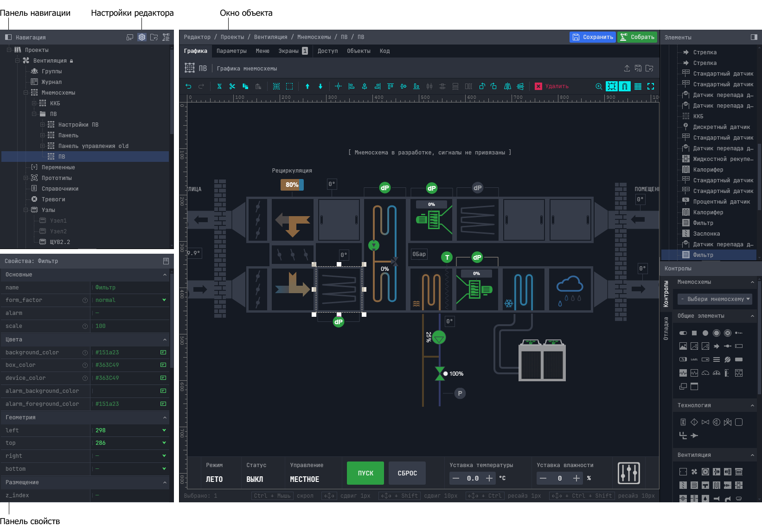Click the undo arrow in the editor toolbar
The height and width of the screenshot is (532, 762).
[x=188, y=86]
